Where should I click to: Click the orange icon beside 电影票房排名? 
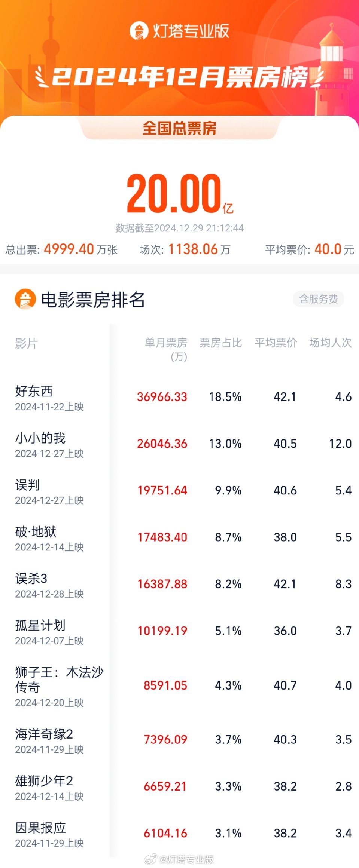(x=25, y=299)
